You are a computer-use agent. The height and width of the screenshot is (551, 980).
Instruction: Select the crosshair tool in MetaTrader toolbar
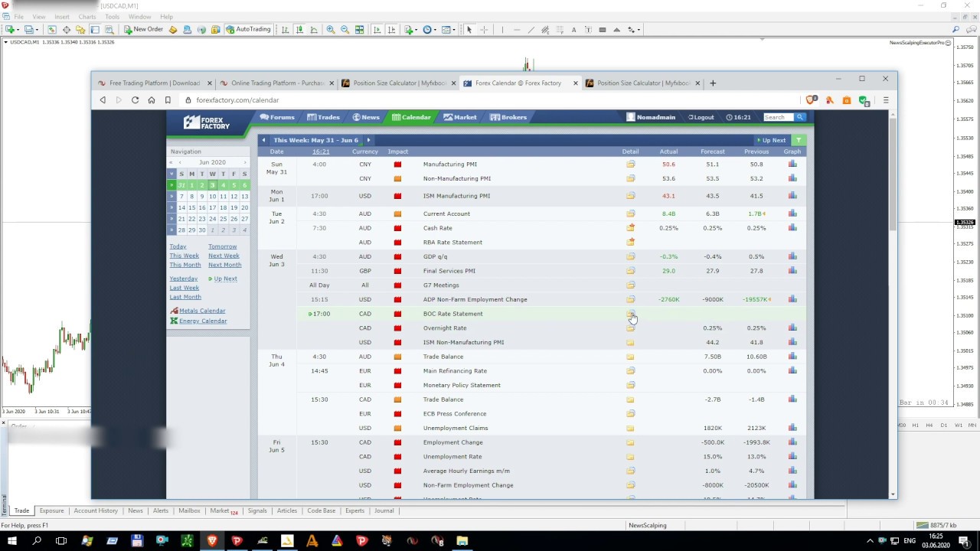tap(484, 30)
